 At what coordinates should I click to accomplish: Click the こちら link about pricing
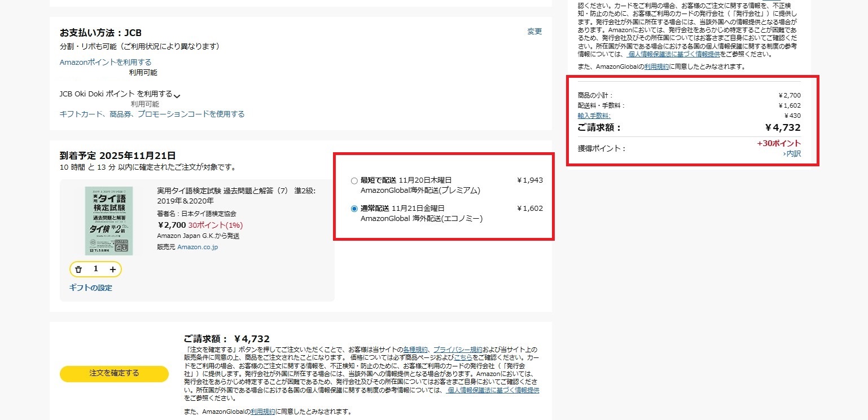(464, 357)
